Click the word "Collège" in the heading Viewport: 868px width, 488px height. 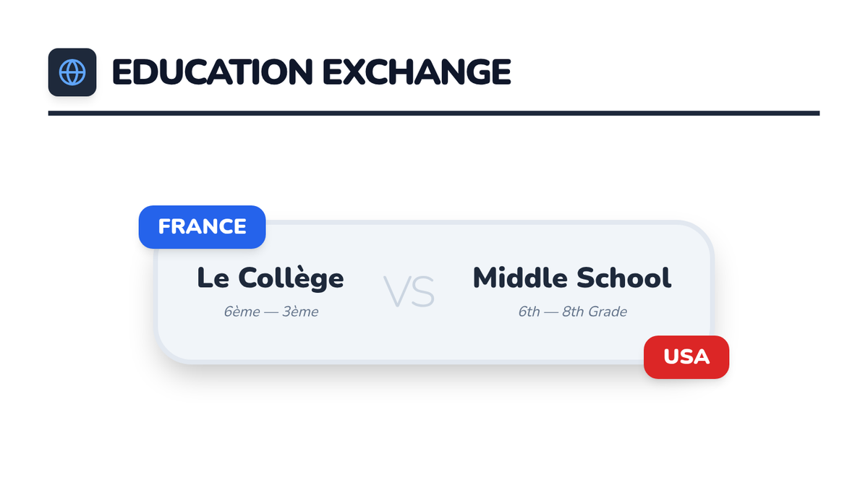pyautogui.click(x=291, y=278)
